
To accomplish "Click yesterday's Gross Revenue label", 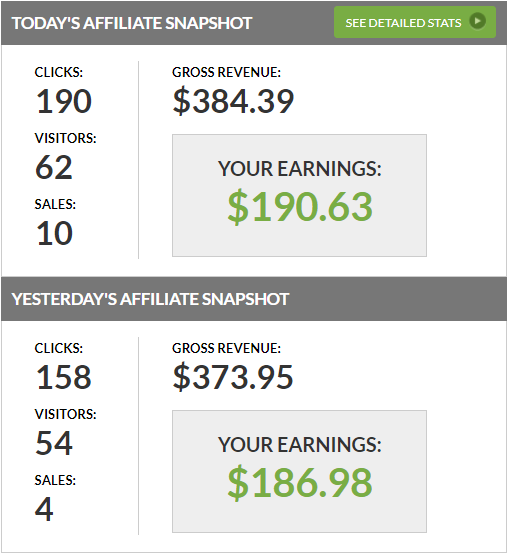I will [x=227, y=348].
